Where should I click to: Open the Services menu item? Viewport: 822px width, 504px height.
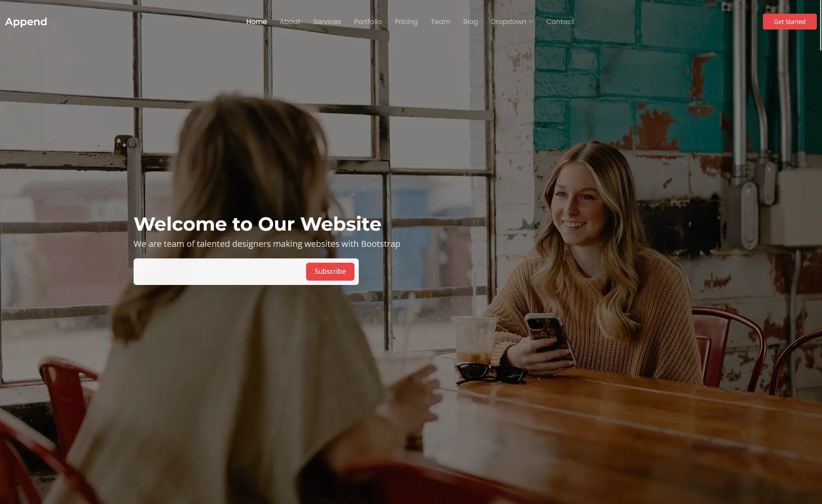coord(327,21)
